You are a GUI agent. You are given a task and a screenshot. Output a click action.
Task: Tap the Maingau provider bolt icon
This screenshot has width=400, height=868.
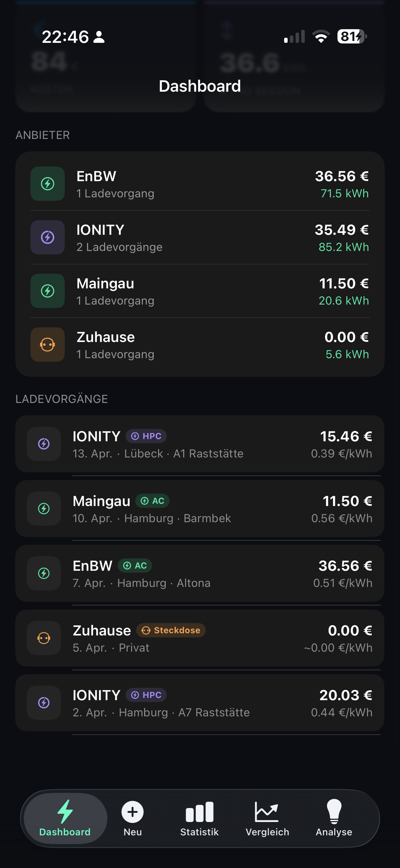click(x=48, y=291)
